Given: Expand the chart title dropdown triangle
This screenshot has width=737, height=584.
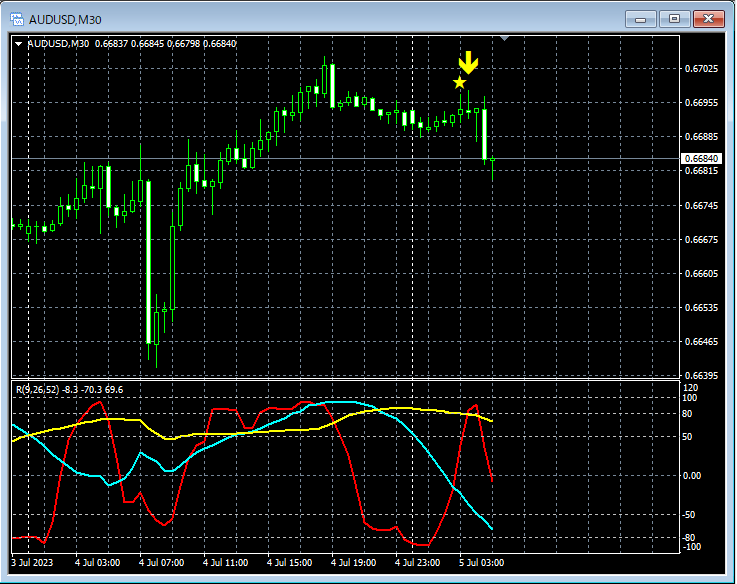Looking at the screenshot, I should [x=19, y=44].
